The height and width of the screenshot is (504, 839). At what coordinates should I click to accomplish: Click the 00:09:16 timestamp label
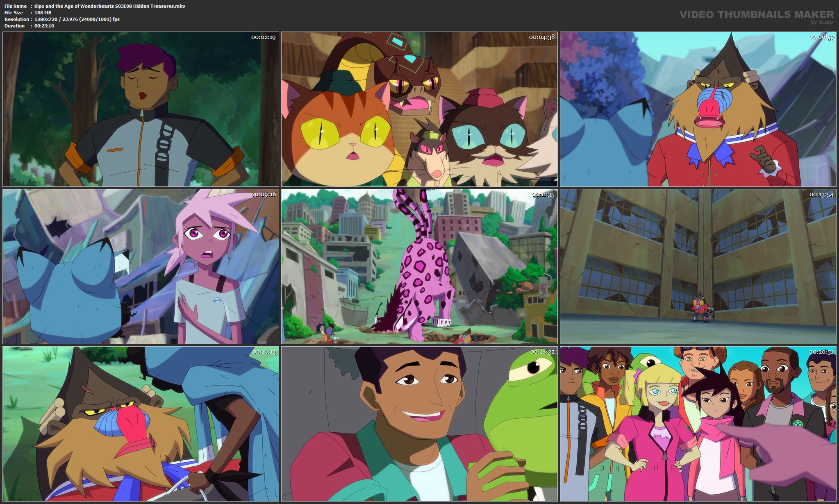point(264,195)
